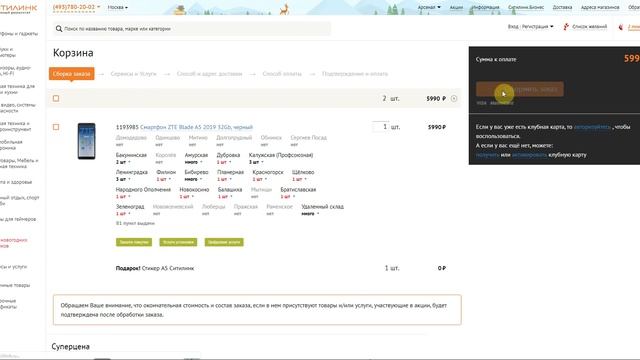
Task: Expand Удаленный склад много dropdown
Action: (x=311, y=214)
